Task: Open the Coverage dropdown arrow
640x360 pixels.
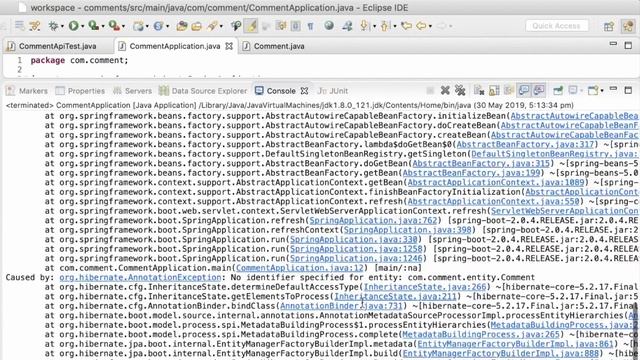Action: [x=103, y=27]
